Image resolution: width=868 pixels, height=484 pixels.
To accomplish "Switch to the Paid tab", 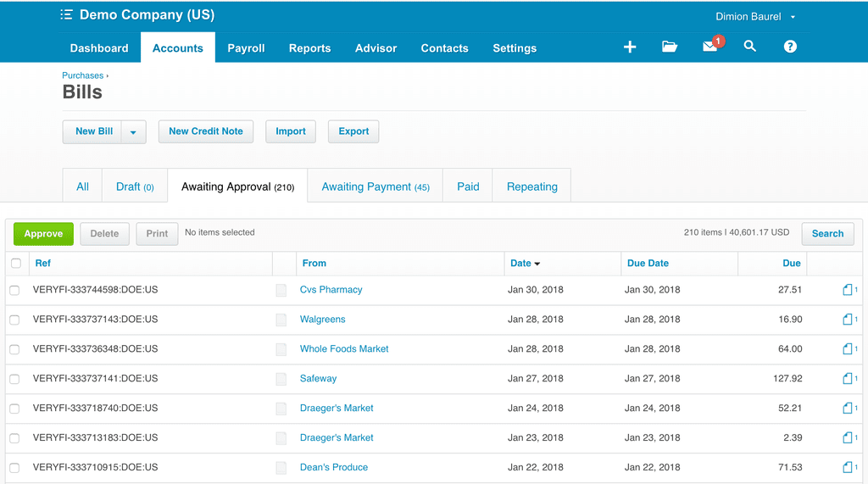I will [x=468, y=186].
